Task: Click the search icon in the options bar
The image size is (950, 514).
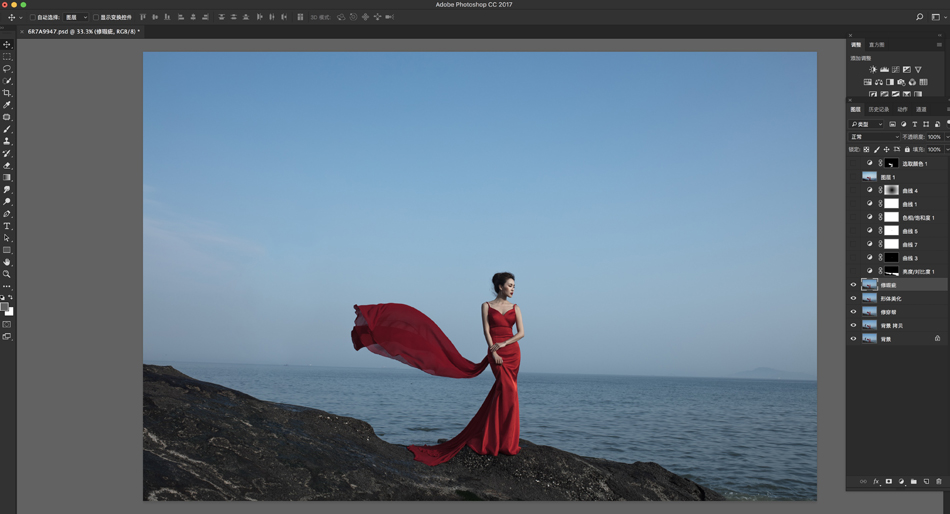Action: coord(919,17)
